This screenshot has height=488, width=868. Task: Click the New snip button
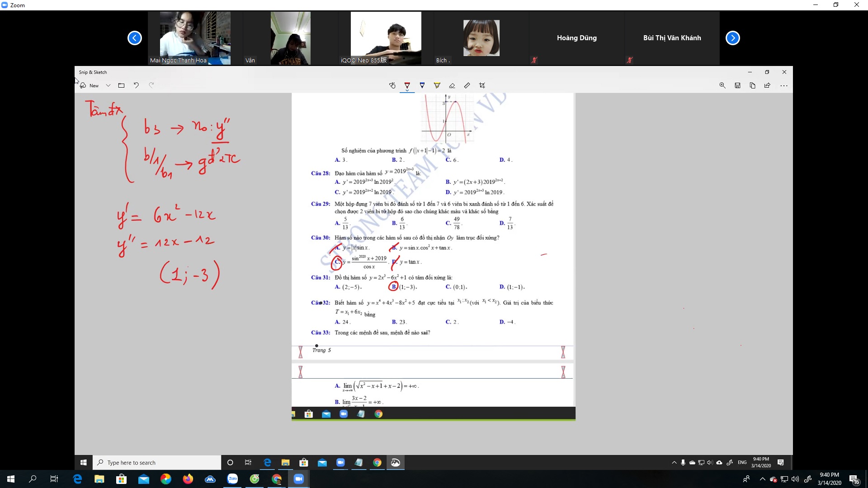point(90,85)
